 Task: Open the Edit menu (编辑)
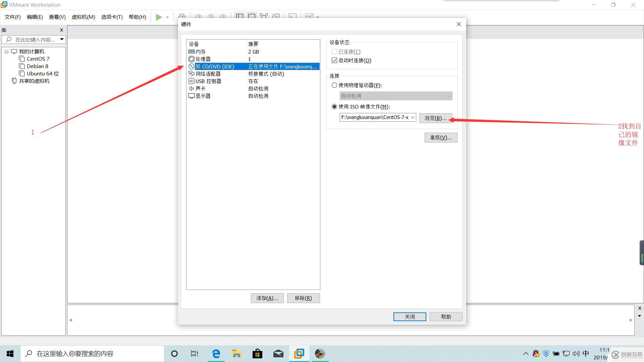click(x=35, y=17)
